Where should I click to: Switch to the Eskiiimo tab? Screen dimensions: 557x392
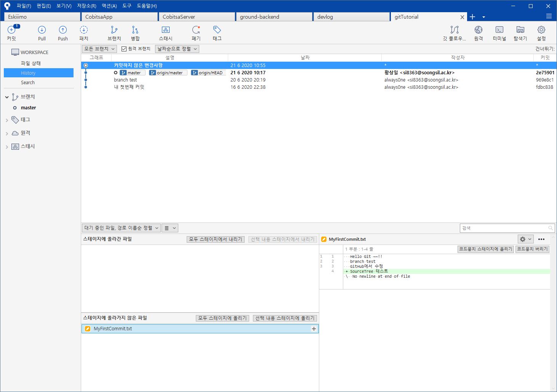42,17
